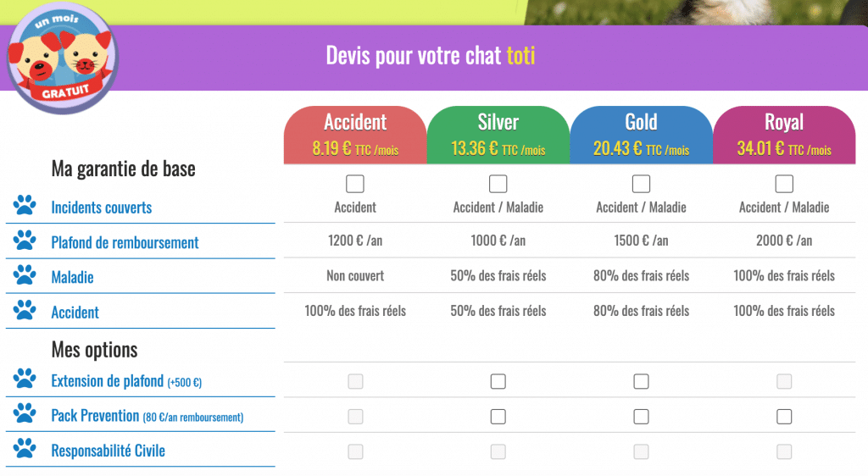
Task: Enable Pack Prevention for Royal plan
Action: coord(784,417)
